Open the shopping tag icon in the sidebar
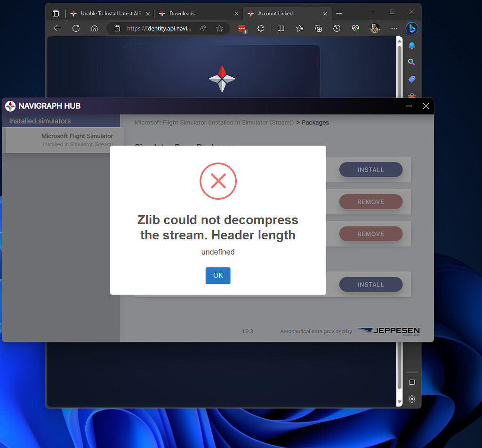 411,79
